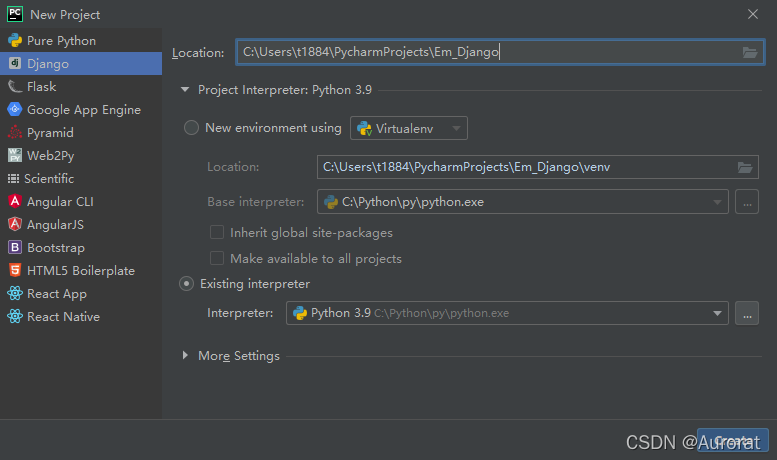Collapse the Project Interpreter section
Screen dimensions: 777x460
185,90
